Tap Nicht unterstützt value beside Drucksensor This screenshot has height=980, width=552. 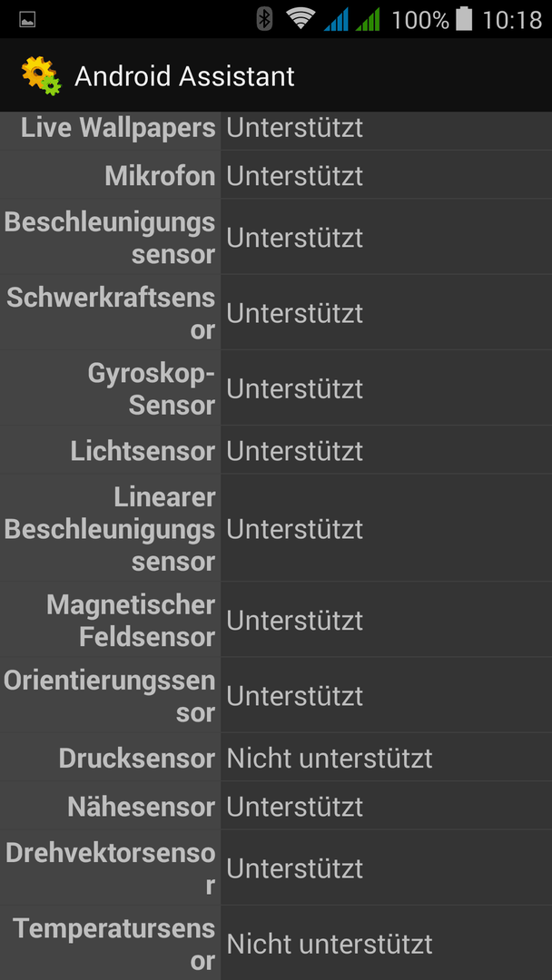[x=330, y=758]
